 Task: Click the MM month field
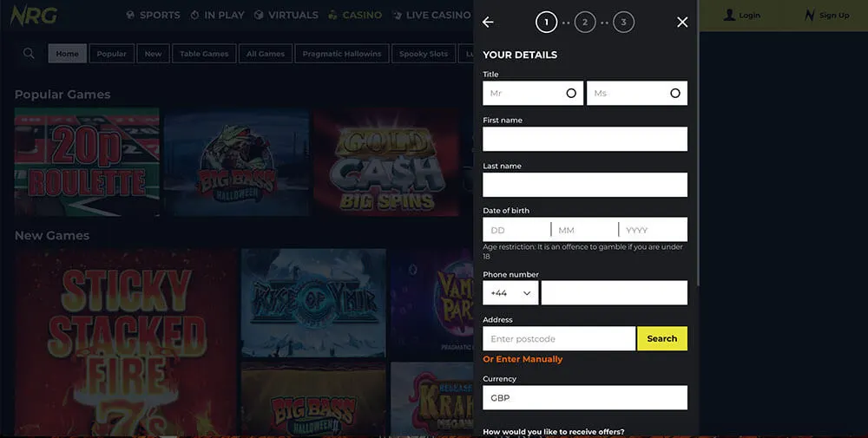[584, 230]
